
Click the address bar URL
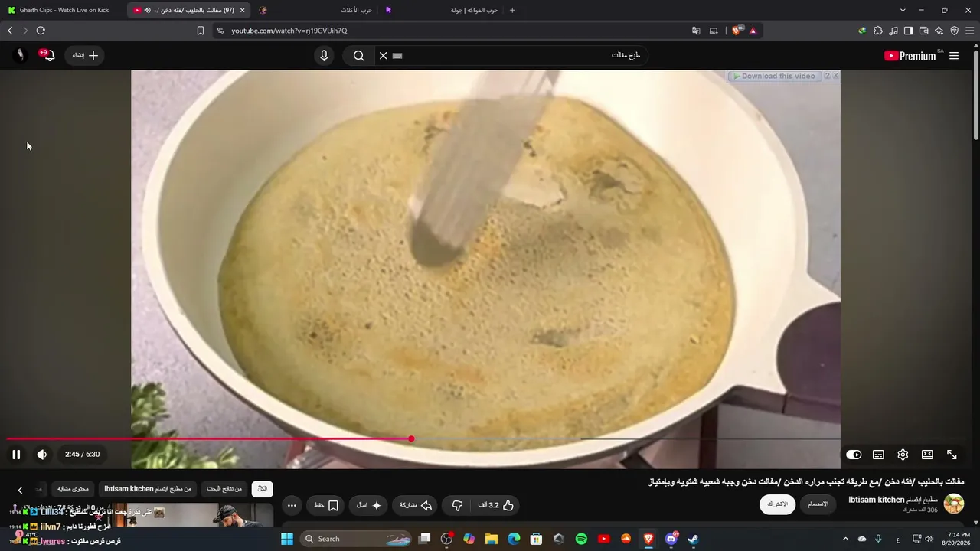289,31
